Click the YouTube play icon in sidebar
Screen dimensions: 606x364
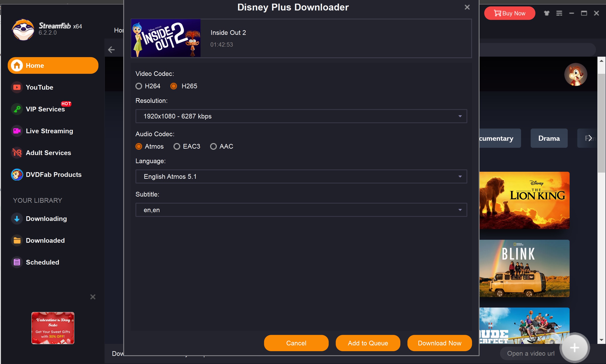coord(17,87)
